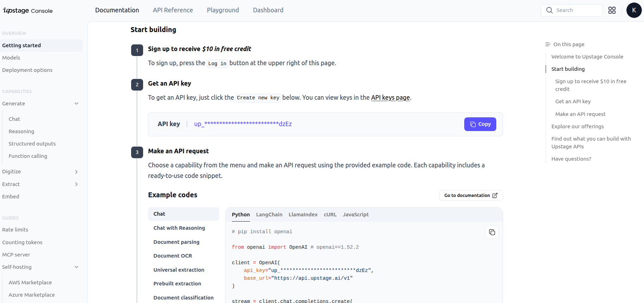Open Go to documentation link
This screenshot has height=303, width=644.
coord(471,196)
